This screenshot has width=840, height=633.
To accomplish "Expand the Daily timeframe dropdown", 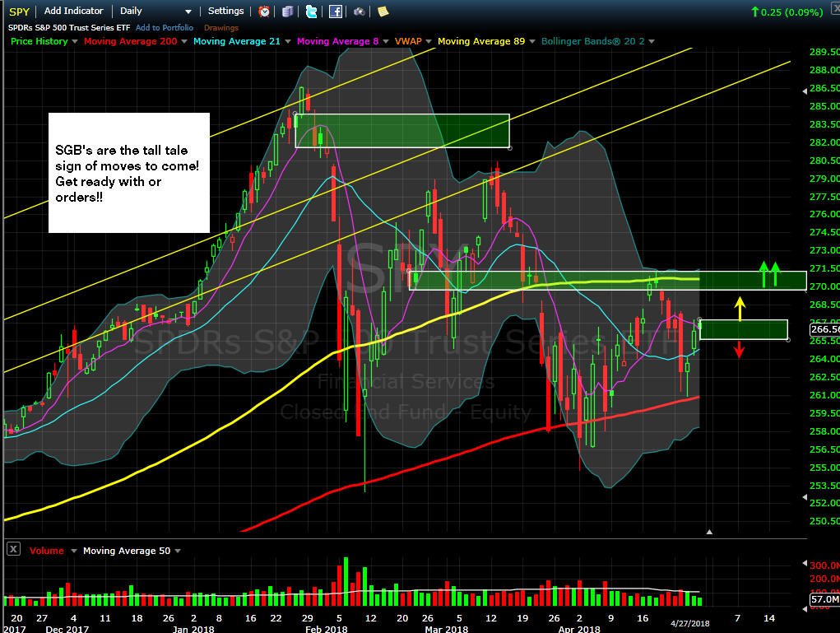I will [x=188, y=12].
